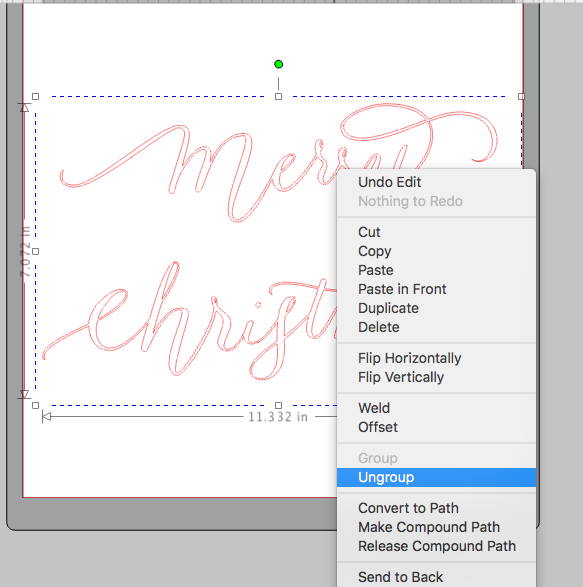The width and height of the screenshot is (583, 587).
Task: Select Copy from the context menu
Action: [x=436, y=251]
